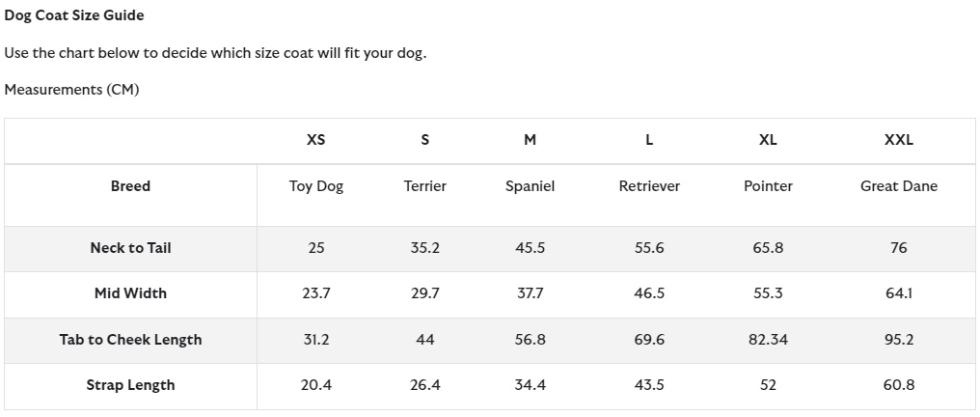The height and width of the screenshot is (417, 980).
Task: Click the "Breed" row header
Action: 130,186
